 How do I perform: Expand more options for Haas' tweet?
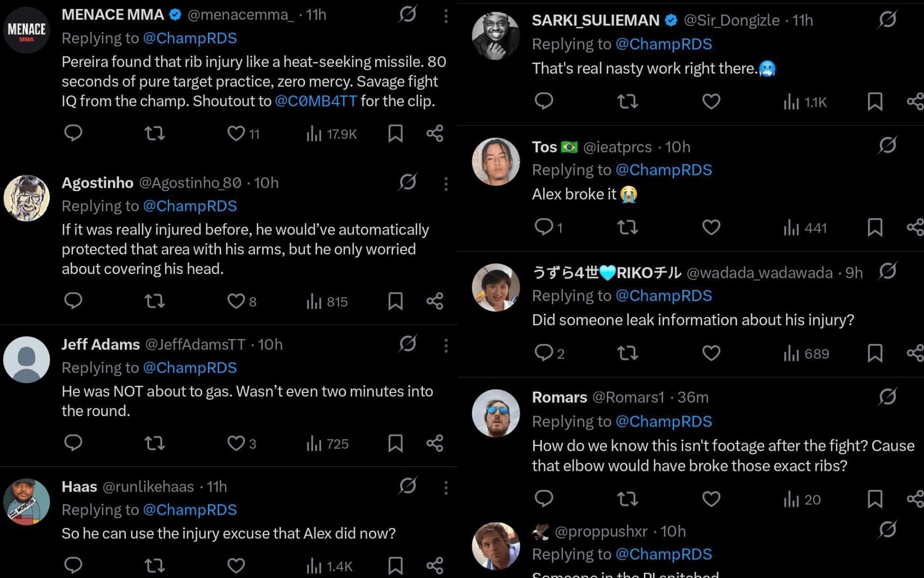446,487
